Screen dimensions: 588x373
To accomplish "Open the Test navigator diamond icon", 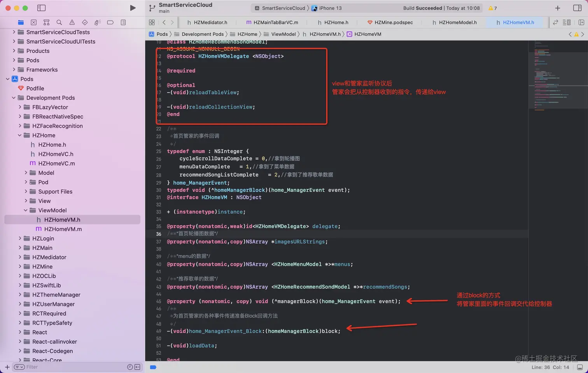I will click(x=85, y=23).
